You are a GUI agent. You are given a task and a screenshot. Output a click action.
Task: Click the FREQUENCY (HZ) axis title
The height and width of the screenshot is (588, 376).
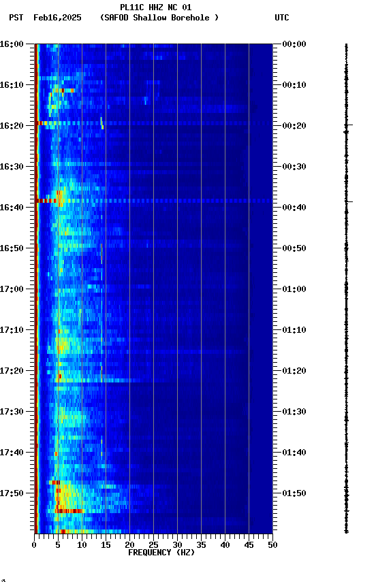tap(161, 553)
